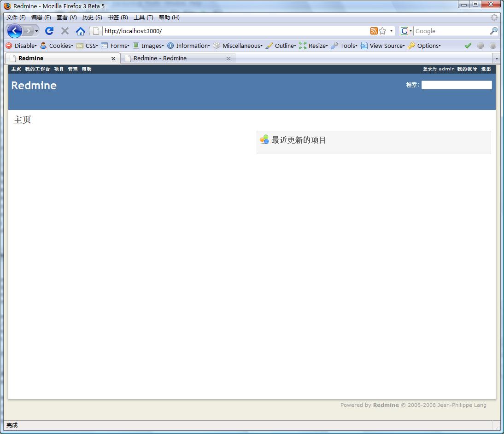Open the 文件 (F) menu
The width and height of the screenshot is (504, 434).
tap(16, 17)
